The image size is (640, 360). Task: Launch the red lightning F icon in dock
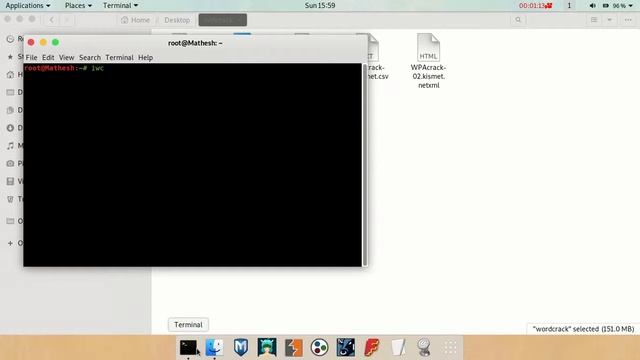click(372, 347)
